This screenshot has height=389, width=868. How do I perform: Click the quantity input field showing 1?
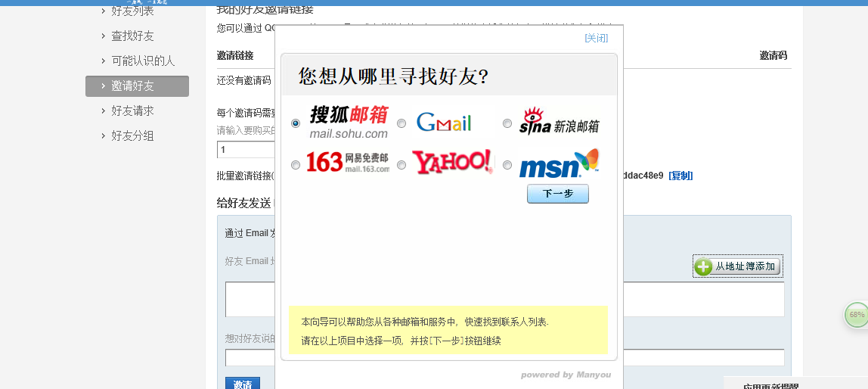click(246, 150)
